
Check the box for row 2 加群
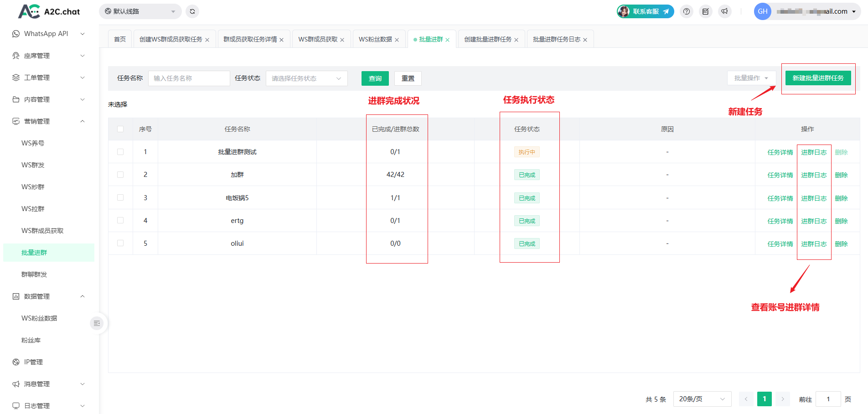click(x=120, y=175)
